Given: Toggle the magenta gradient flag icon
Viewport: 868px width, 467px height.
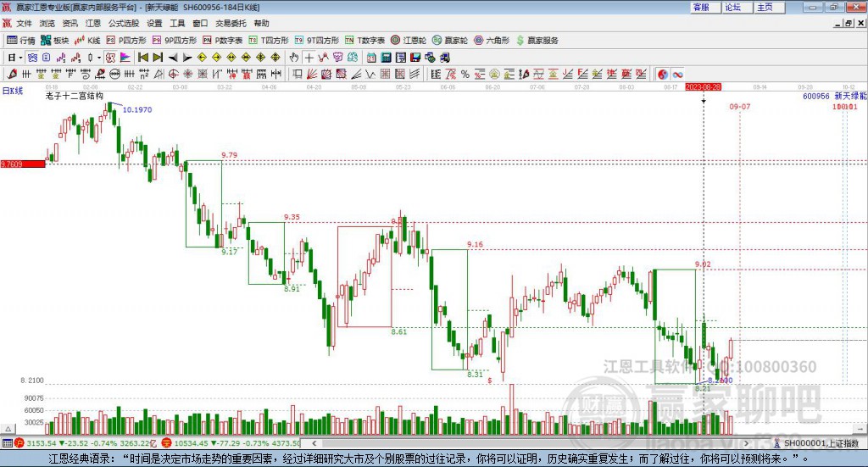Looking at the screenshot, I should 125,58.
